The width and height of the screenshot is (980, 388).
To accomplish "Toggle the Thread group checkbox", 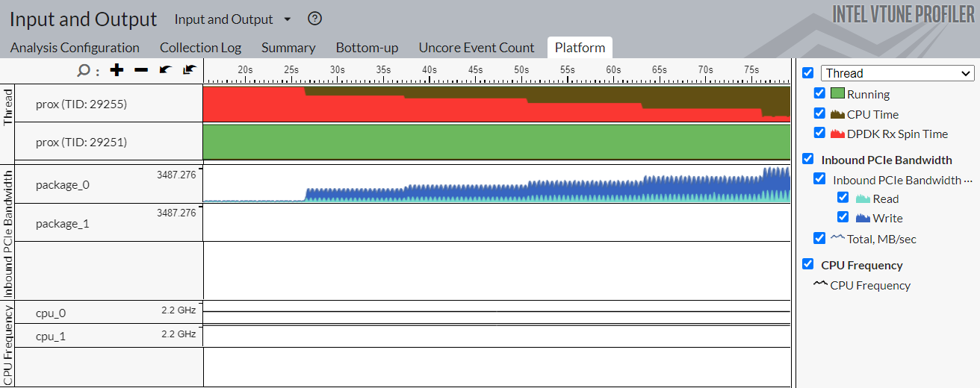I will pos(807,72).
